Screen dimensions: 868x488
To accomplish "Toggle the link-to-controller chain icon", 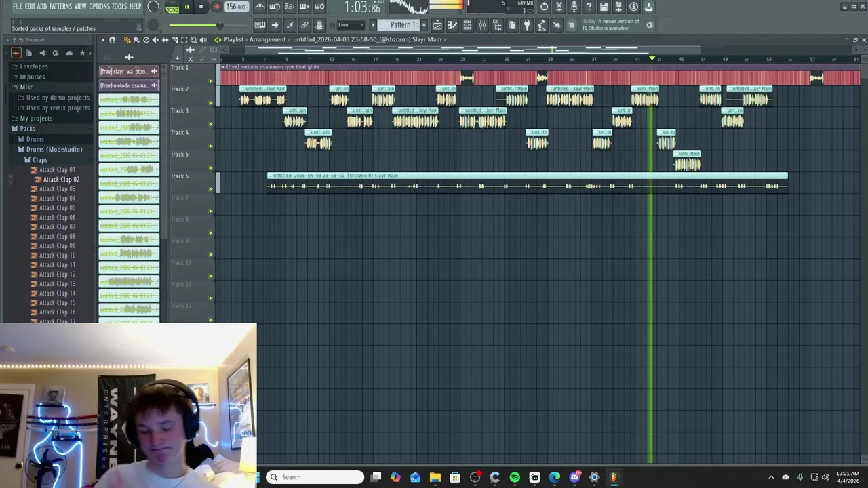I will click(x=304, y=25).
